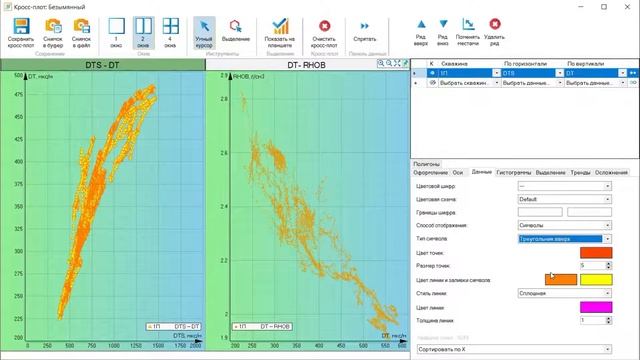Click Swap axes (Поменять местами) icon
The width and height of the screenshot is (640, 360).
(468, 24)
